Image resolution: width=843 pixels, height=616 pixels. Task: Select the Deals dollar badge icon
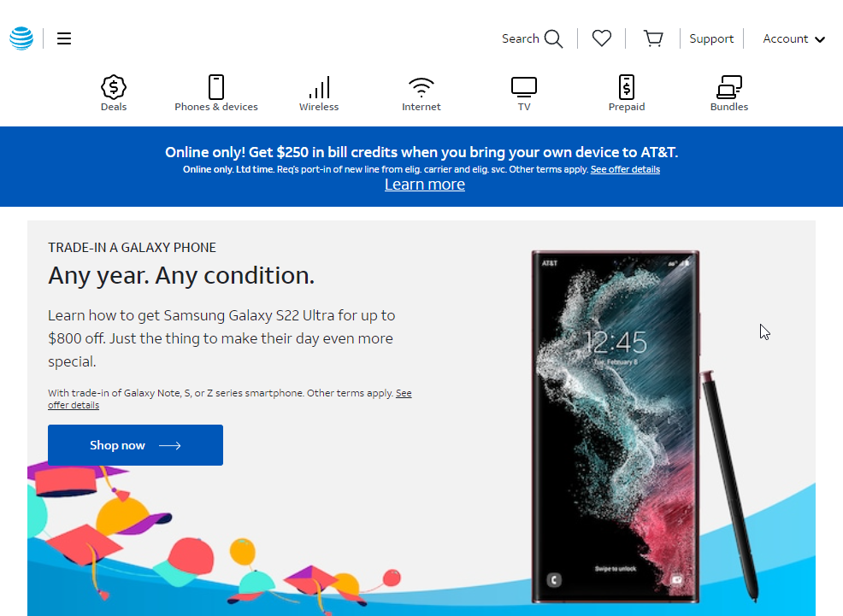[x=114, y=86]
